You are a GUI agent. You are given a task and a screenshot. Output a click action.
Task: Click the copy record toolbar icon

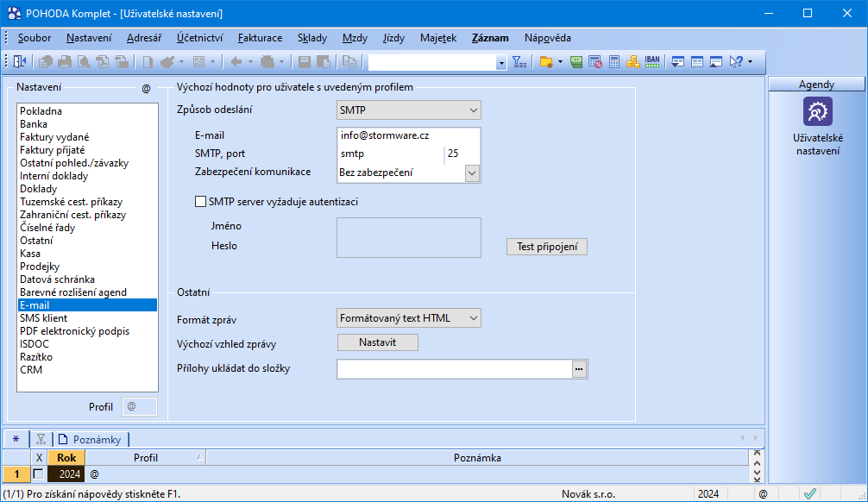pyautogui.click(x=349, y=61)
